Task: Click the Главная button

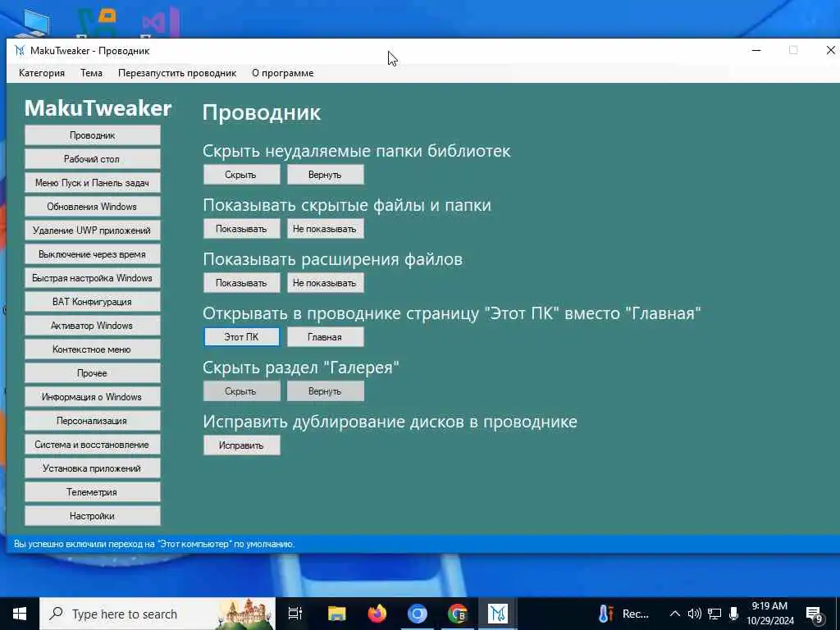Action: [325, 337]
